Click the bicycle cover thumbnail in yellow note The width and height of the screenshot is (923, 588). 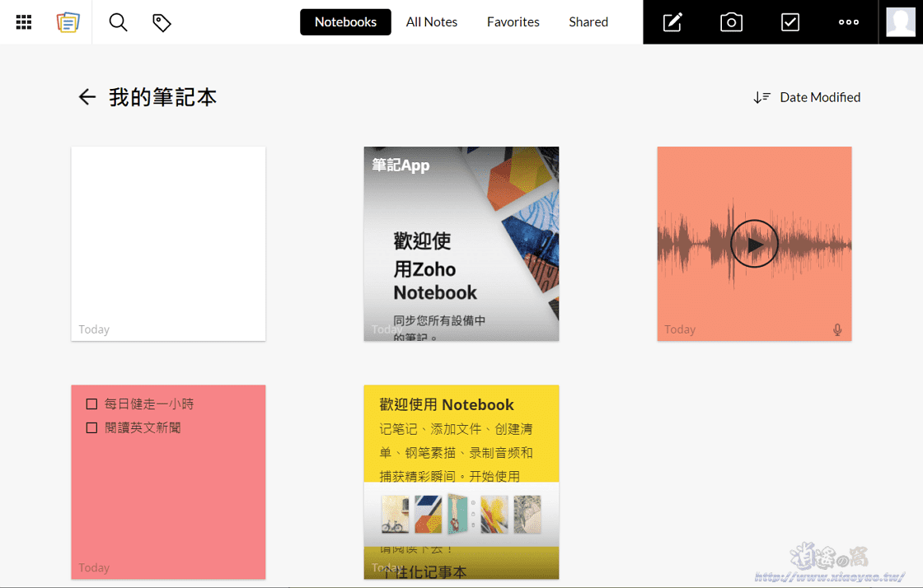(395, 514)
